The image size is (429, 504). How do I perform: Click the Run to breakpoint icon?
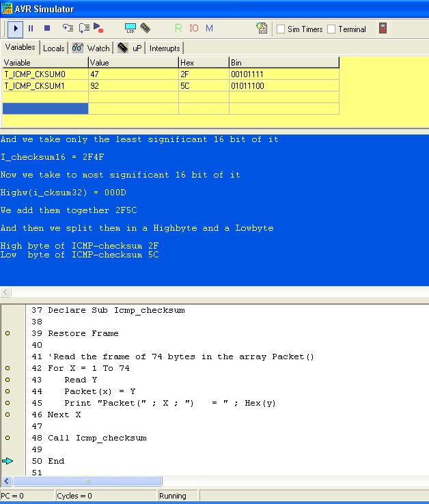pos(98,28)
